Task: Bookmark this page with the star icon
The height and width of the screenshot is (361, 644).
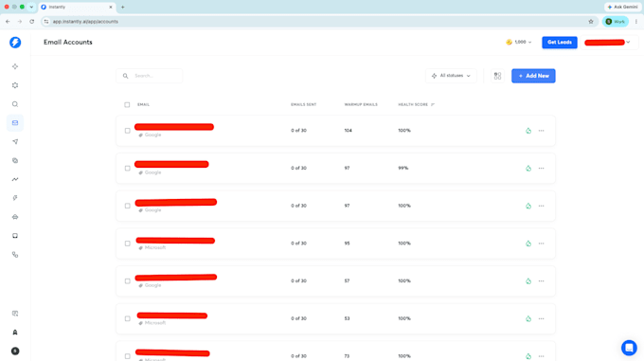Action: click(591, 22)
